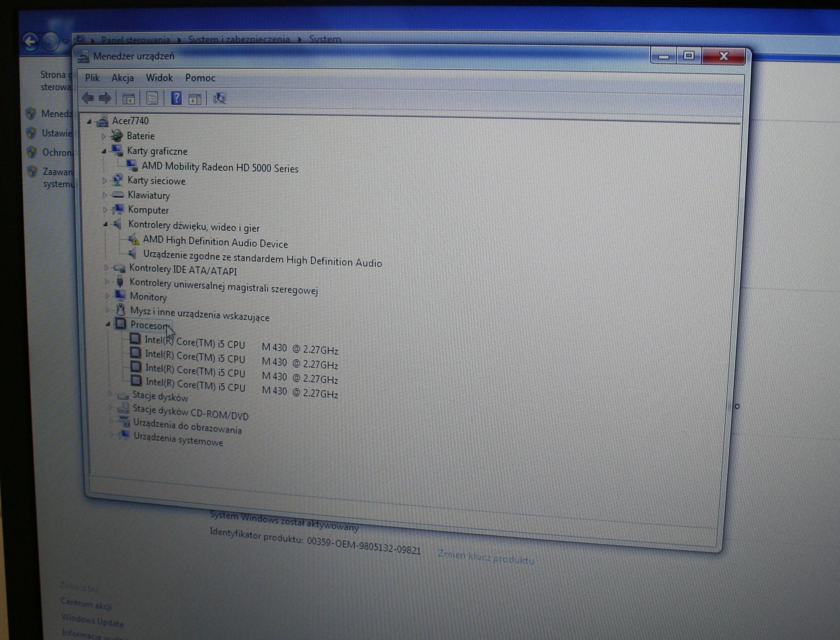Expand Kontrolery IDE ATA/ATAPI arrow
Image resolution: width=840 pixels, height=640 pixels.
(x=106, y=268)
